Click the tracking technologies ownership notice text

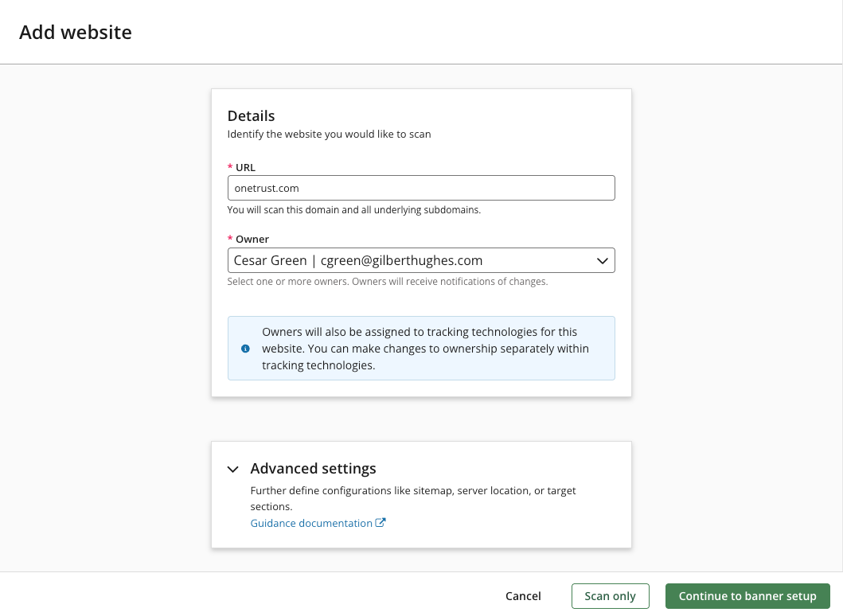coord(425,349)
